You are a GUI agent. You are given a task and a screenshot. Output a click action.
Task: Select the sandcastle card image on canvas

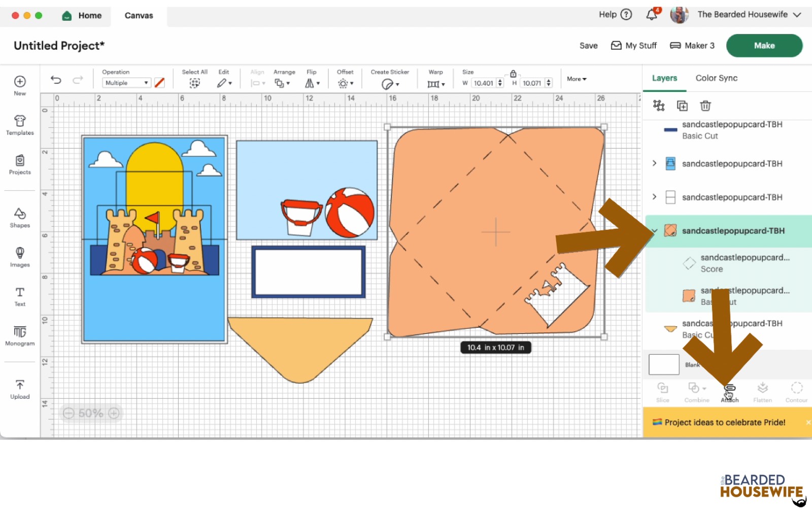click(x=154, y=239)
